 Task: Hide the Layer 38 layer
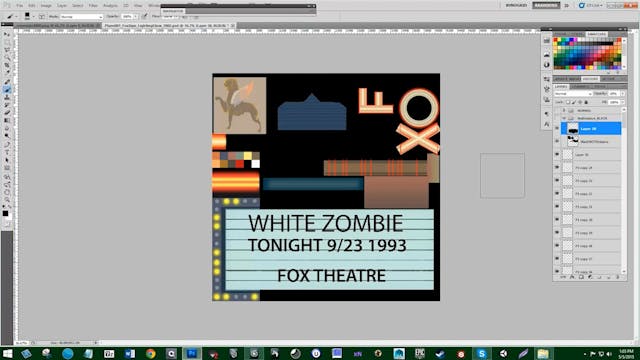(557, 129)
